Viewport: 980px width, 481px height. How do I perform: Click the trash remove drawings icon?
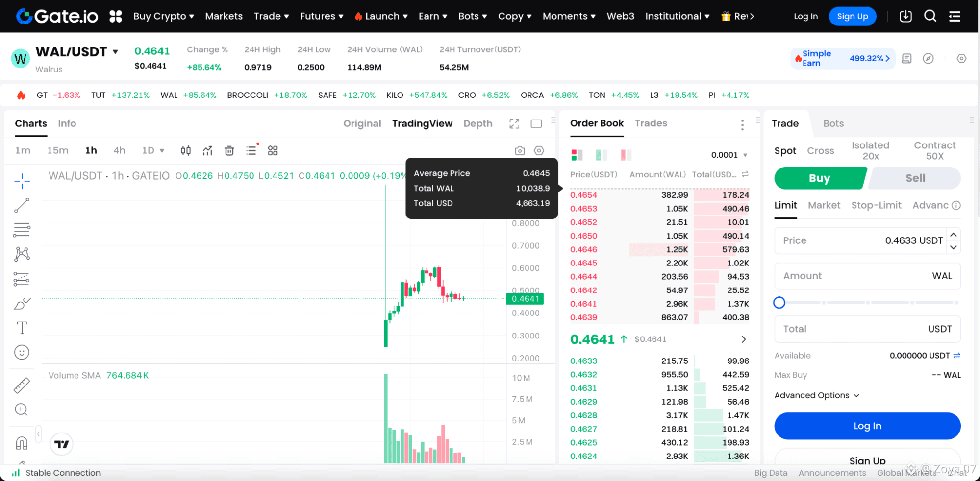(x=229, y=151)
